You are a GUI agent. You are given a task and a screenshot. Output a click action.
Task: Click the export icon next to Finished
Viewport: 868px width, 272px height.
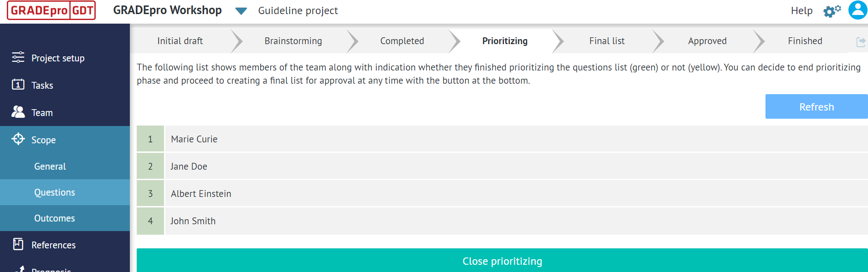pos(862,41)
